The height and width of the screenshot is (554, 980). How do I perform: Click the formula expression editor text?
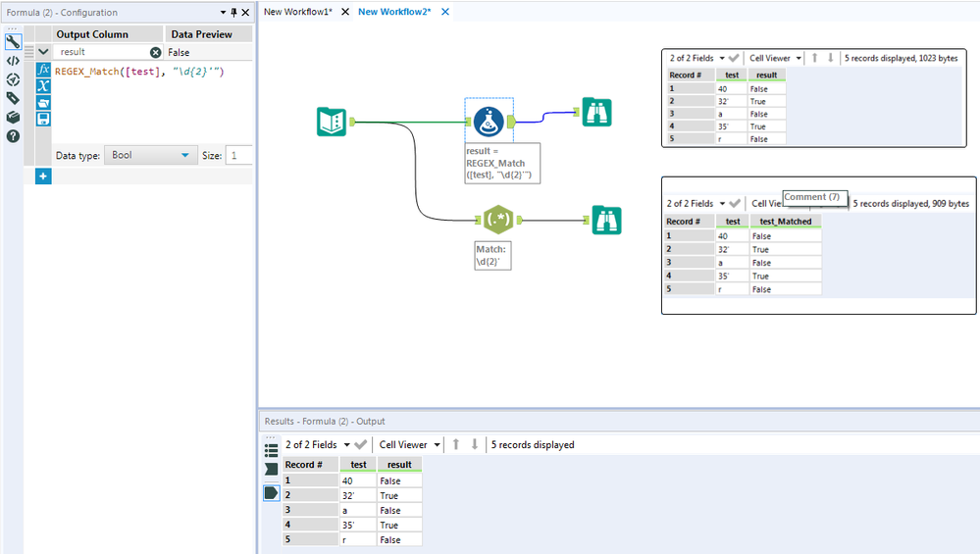(139, 72)
